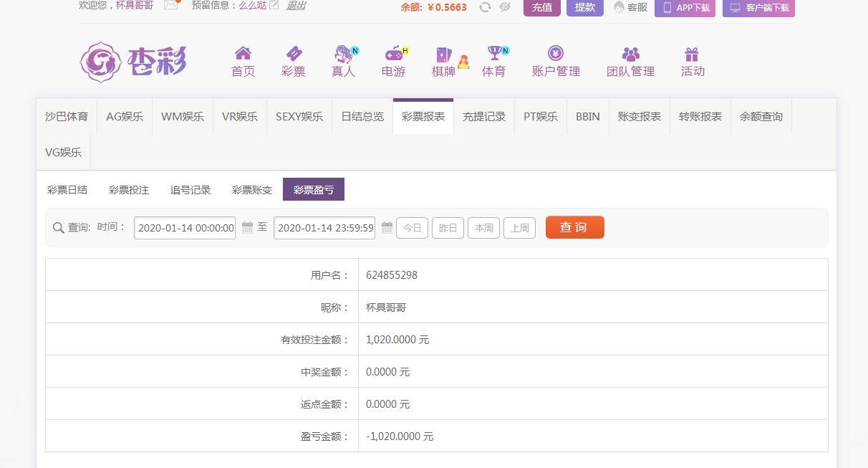Edit the reserved message pencil icon
The height and width of the screenshot is (468, 868).
tap(274, 6)
